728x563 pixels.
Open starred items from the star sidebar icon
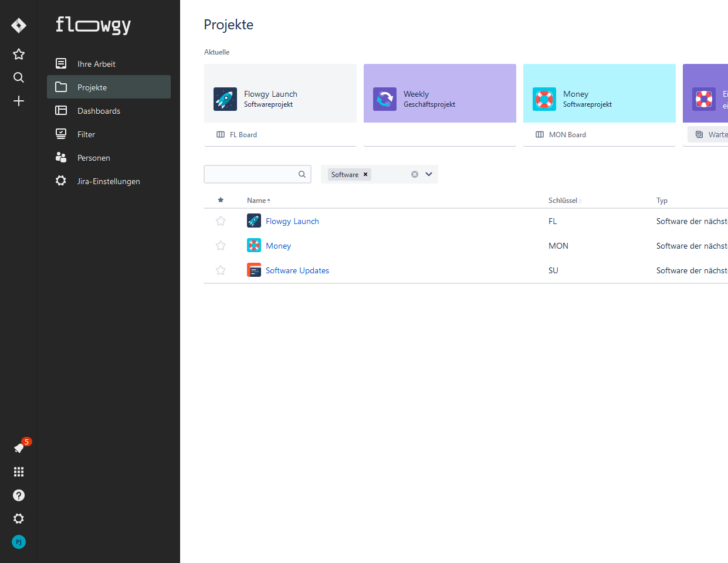[19, 54]
